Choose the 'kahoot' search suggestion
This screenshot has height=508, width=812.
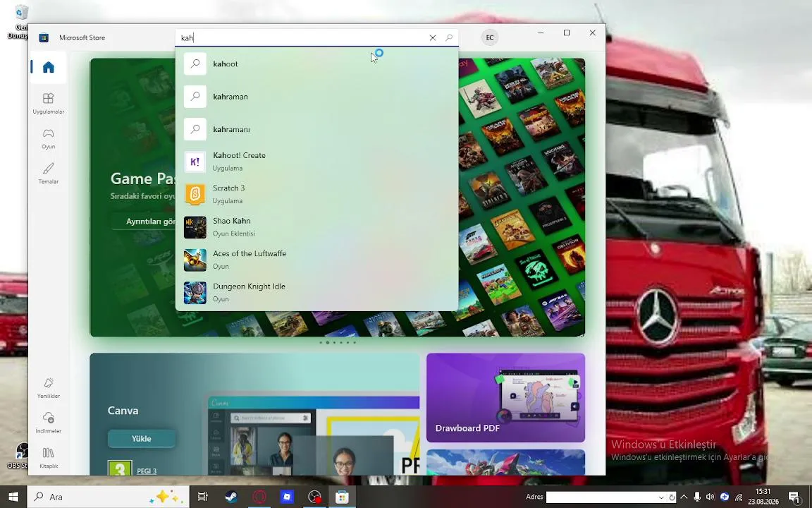(x=316, y=64)
